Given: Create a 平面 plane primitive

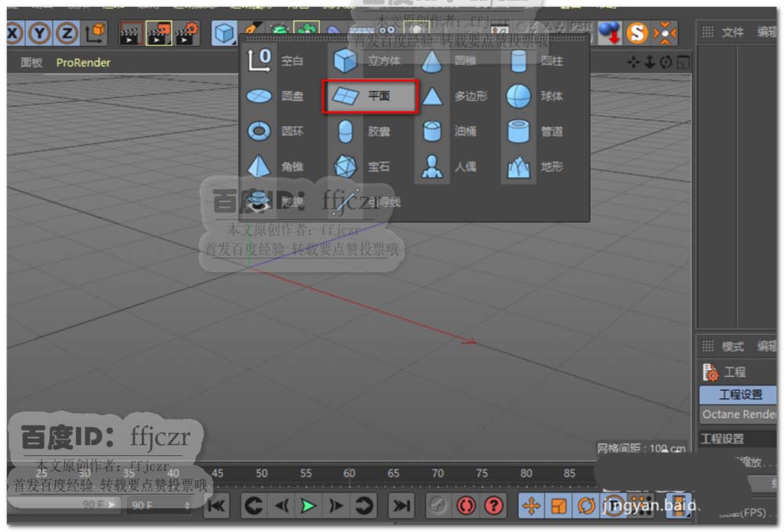Looking at the screenshot, I should coord(370,96).
